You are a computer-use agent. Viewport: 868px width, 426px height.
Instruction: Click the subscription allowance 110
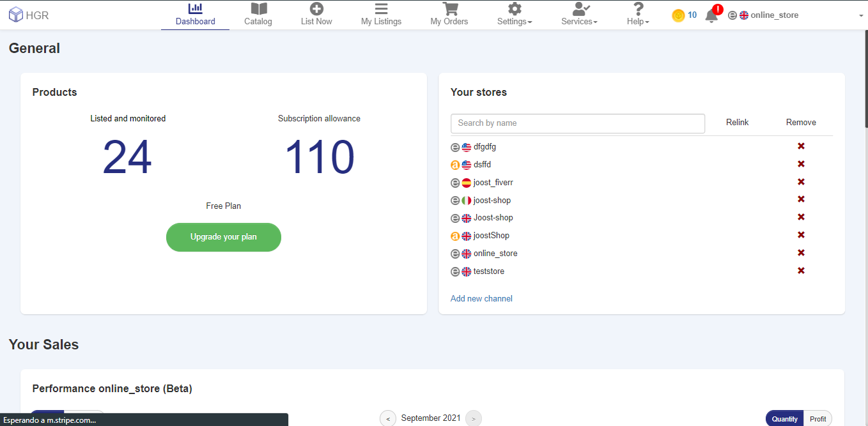click(319, 158)
